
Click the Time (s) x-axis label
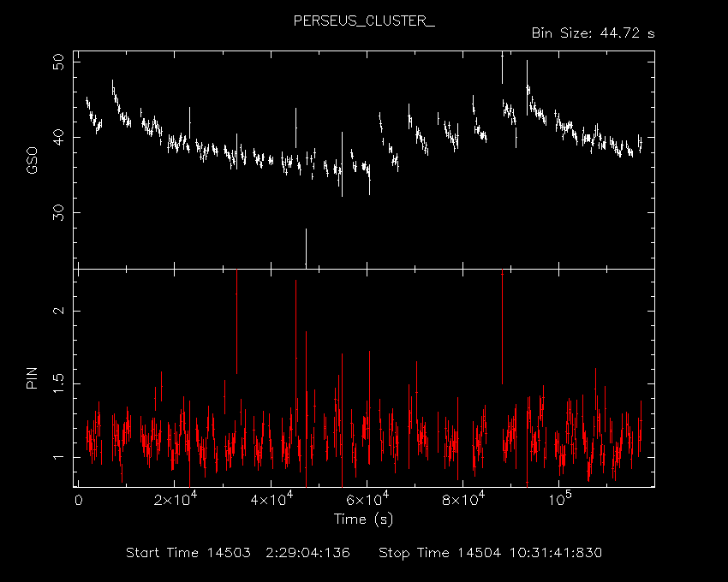click(363, 519)
